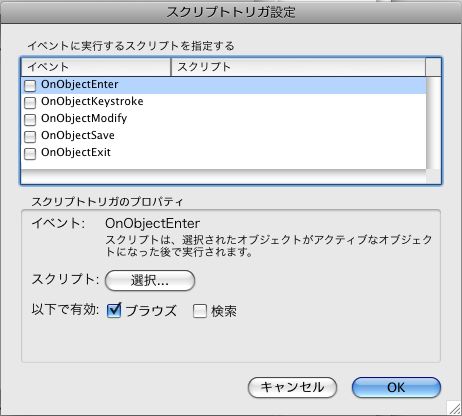Click the イベント column header

pyautogui.click(x=96, y=67)
